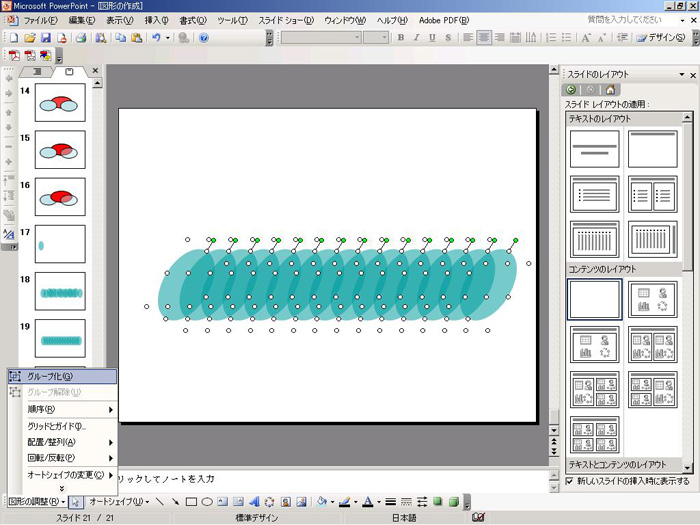Insert WordArt with the slanted A icon
The width and height of the screenshot is (700, 525).
[254, 502]
